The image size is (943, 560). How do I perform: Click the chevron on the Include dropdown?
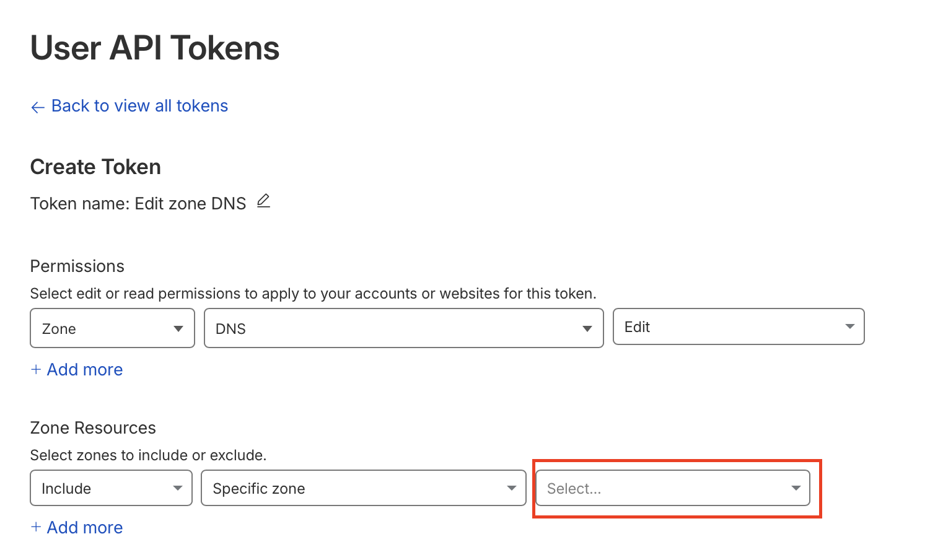(179, 488)
